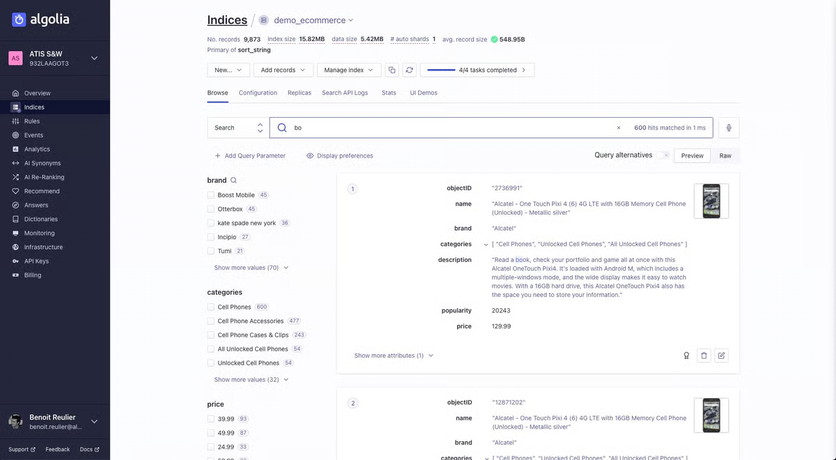Click record 2 product thumbnail
This screenshot has height=460, width=836.
click(x=711, y=415)
